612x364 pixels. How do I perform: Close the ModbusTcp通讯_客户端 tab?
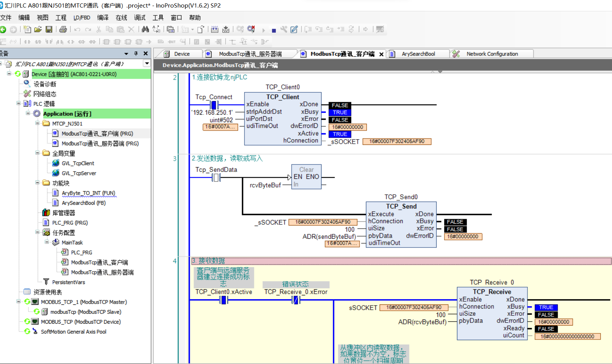(x=381, y=54)
